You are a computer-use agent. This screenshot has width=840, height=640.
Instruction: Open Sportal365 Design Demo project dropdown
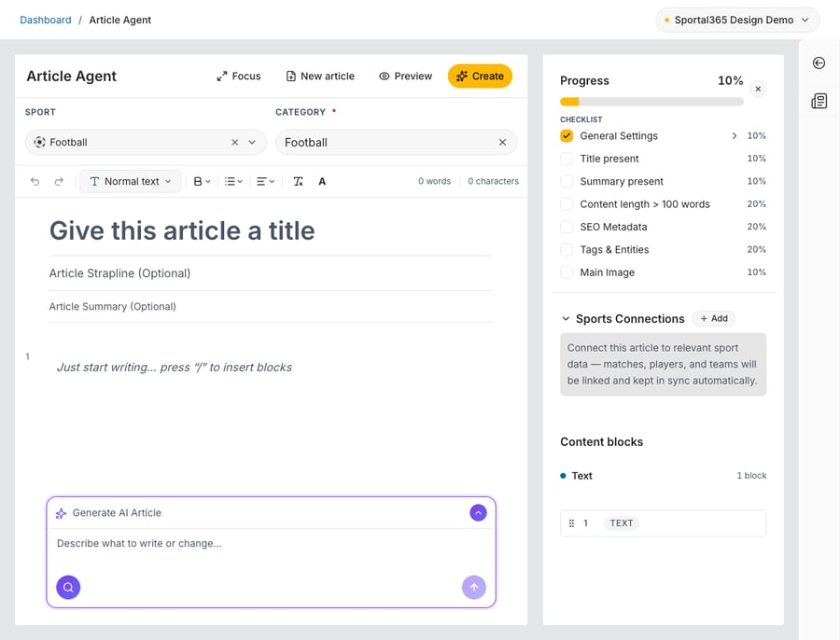click(737, 20)
